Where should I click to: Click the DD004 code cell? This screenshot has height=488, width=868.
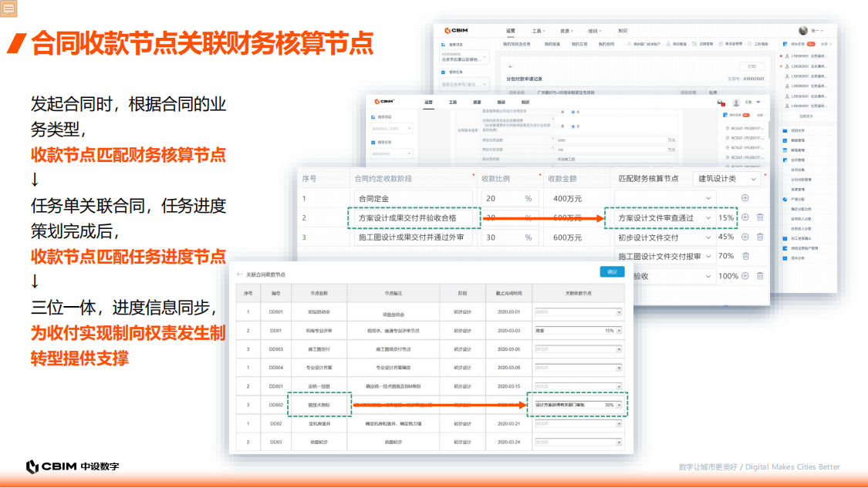[275, 368]
